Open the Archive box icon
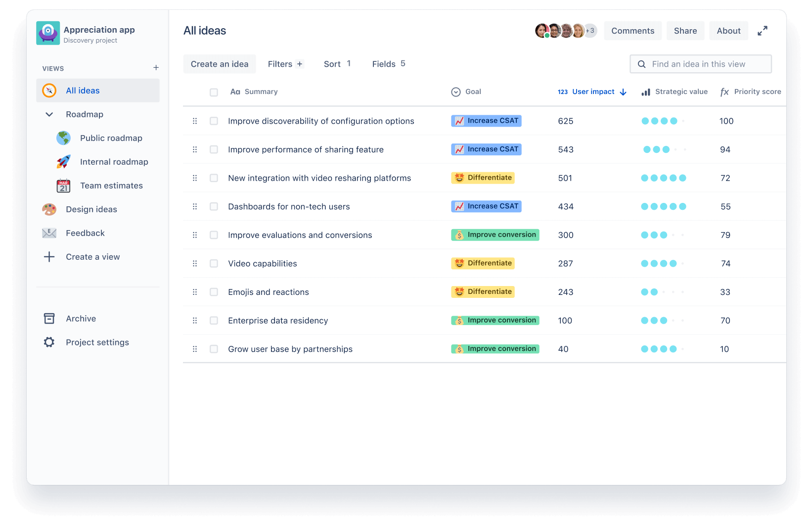Viewport: 812px width, 527px height. point(49,319)
